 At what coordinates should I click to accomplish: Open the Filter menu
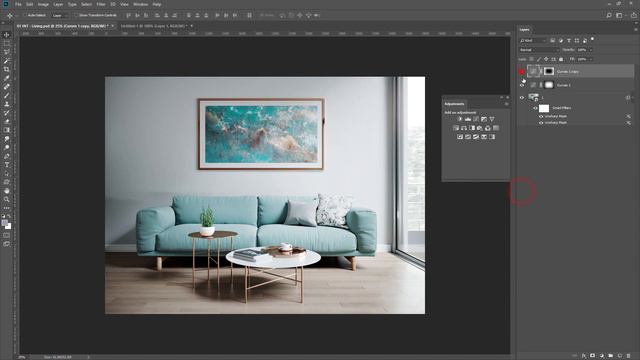101,4
